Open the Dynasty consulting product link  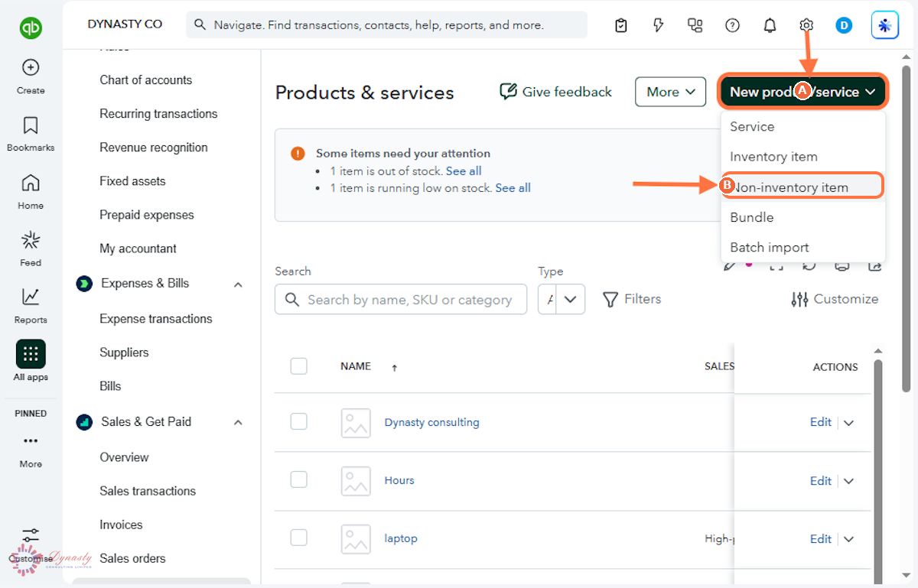tap(431, 422)
